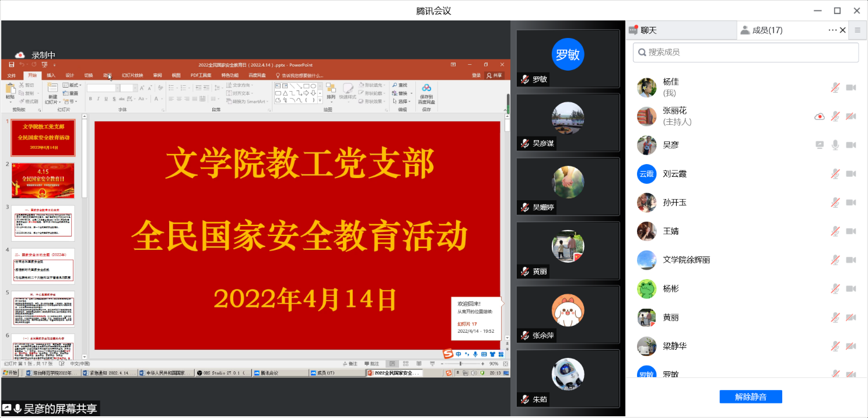Open the Find (查找) tool

coord(402,85)
